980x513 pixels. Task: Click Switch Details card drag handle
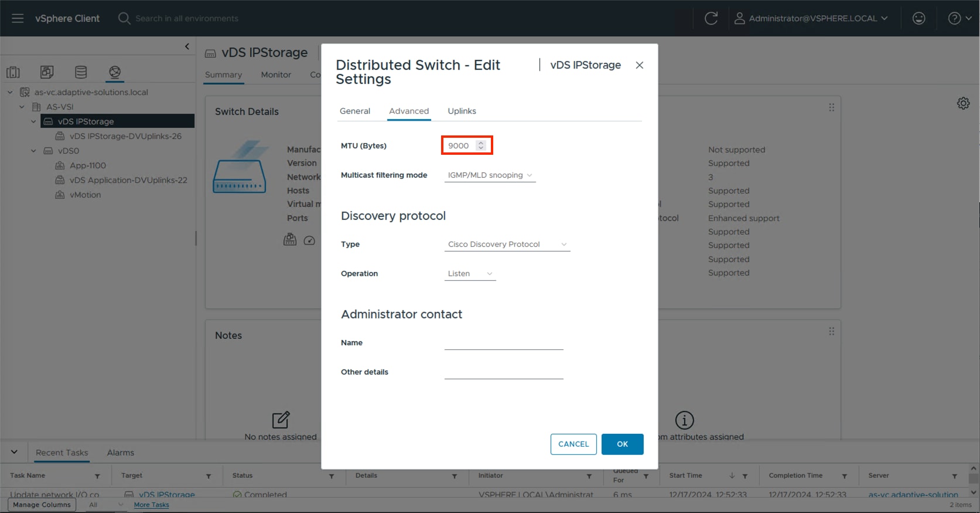[x=831, y=107]
